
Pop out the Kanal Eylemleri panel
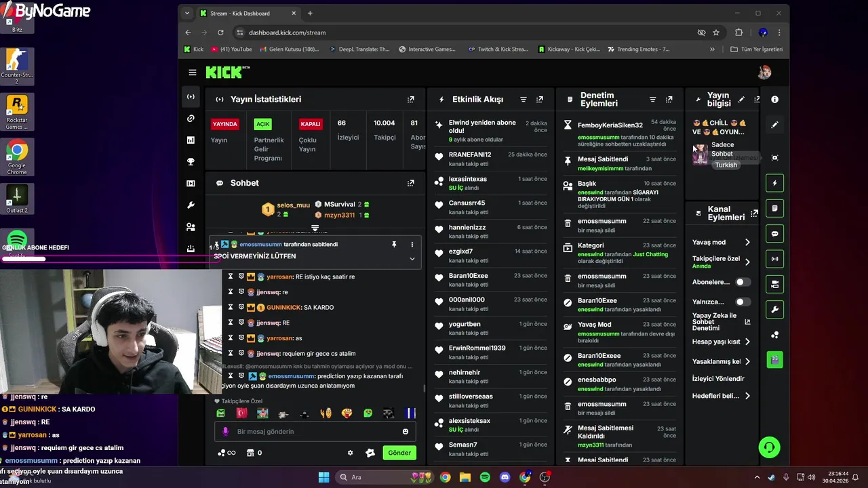(754, 213)
